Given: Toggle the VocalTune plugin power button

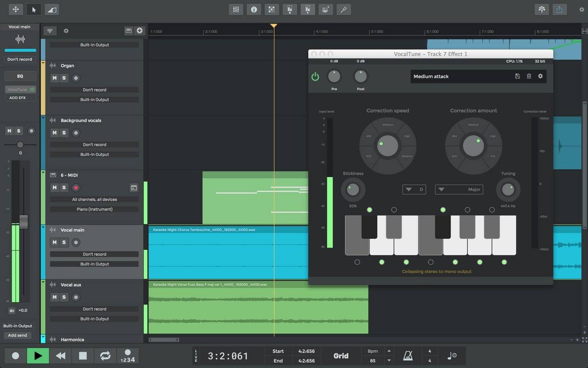Looking at the screenshot, I should pos(315,76).
